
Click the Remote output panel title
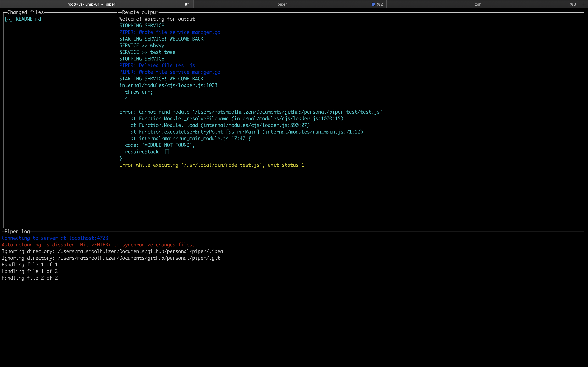tap(140, 12)
